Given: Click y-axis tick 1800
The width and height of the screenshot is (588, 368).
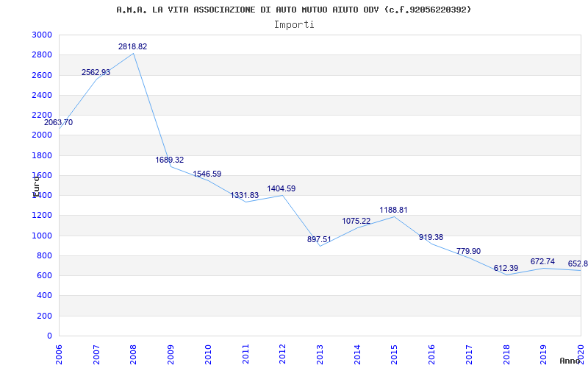Looking at the screenshot, I should point(42,155).
